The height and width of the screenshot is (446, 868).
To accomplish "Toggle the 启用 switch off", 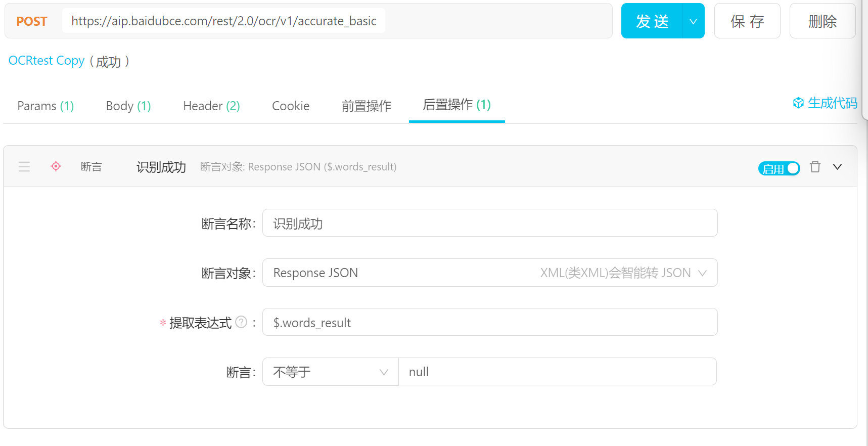I will tap(779, 168).
